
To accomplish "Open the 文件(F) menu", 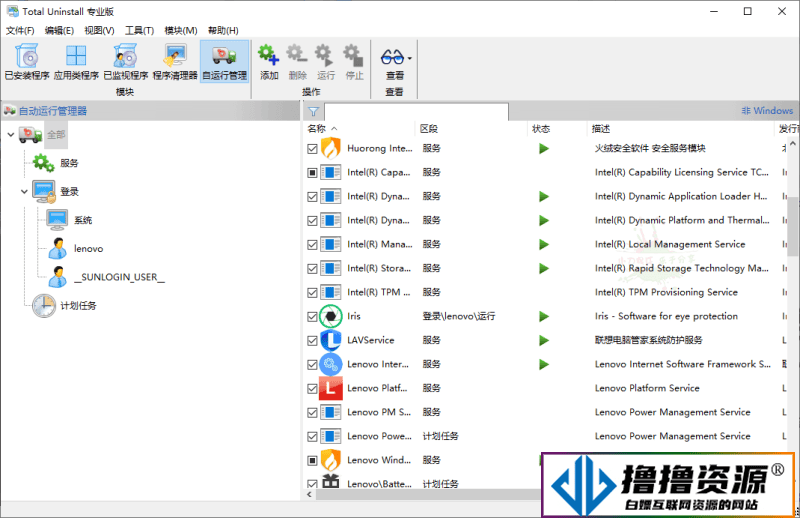I will 20,31.
